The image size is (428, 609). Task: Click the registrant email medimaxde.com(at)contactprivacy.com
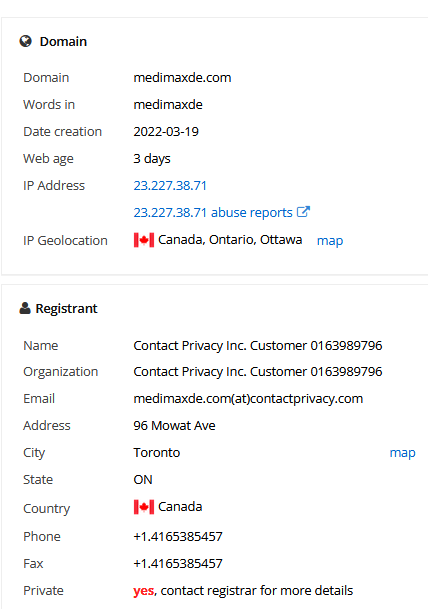tap(248, 399)
